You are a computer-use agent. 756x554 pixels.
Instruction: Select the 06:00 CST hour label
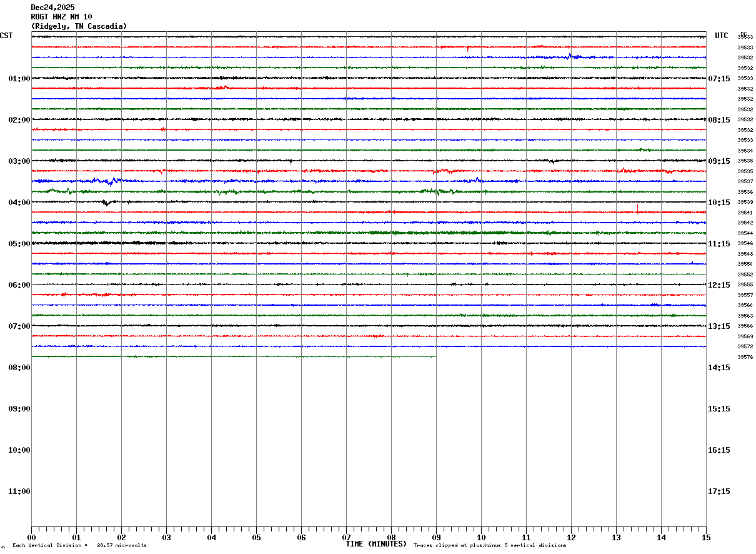coord(19,285)
